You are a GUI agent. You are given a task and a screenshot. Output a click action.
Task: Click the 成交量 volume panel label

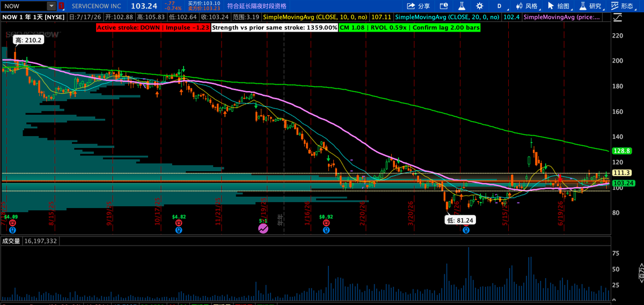coord(11,241)
